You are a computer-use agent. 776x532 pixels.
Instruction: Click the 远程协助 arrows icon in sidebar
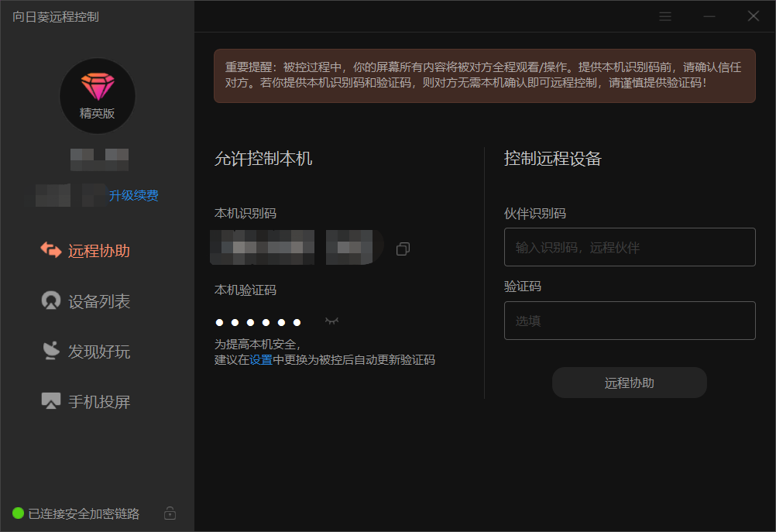point(51,250)
